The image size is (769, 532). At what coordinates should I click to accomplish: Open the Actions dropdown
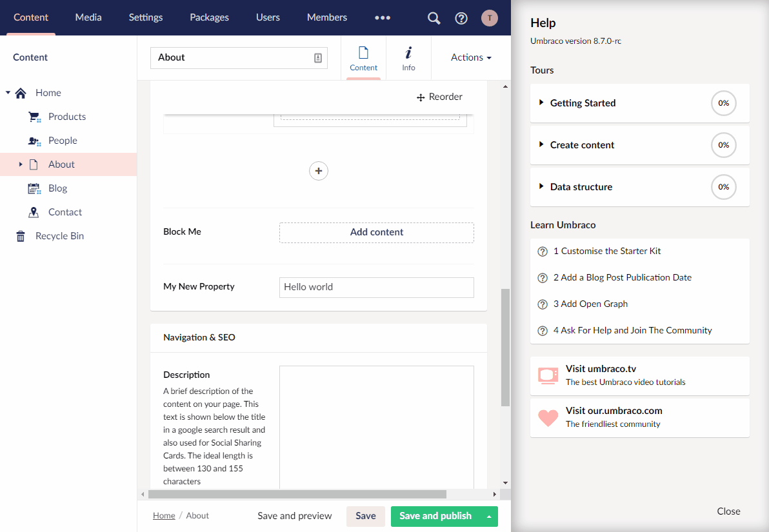(x=470, y=57)
